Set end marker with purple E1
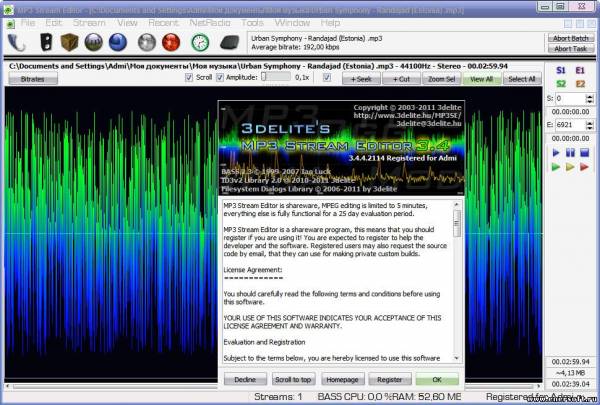600x405 pixels. (580, 70)
